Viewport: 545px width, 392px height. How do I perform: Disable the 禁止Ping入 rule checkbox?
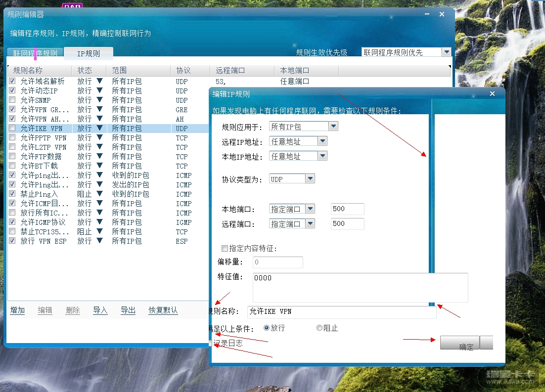pyautogui.click(x=12, y=194)
